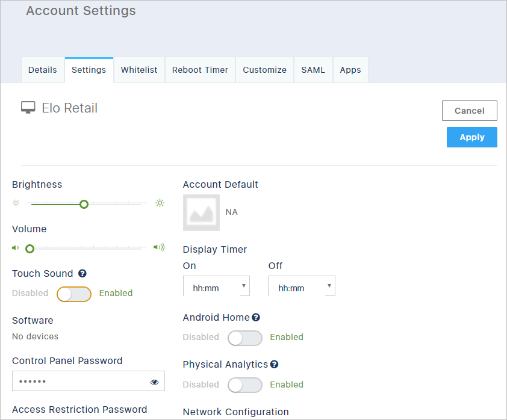This screenshot has height=420, width=507.
Task: Select the Settings tab
Action: (x=89, y=70)
